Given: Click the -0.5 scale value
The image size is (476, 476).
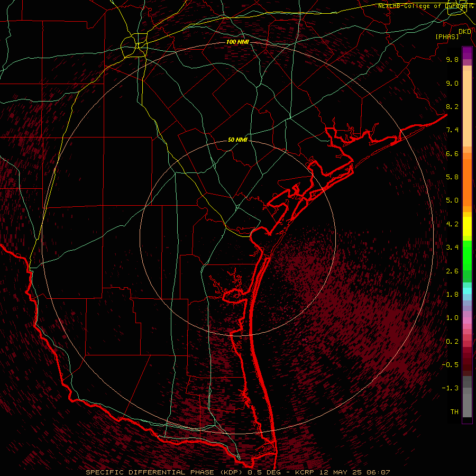Looking at the screenshot, I should click(450, 365).
